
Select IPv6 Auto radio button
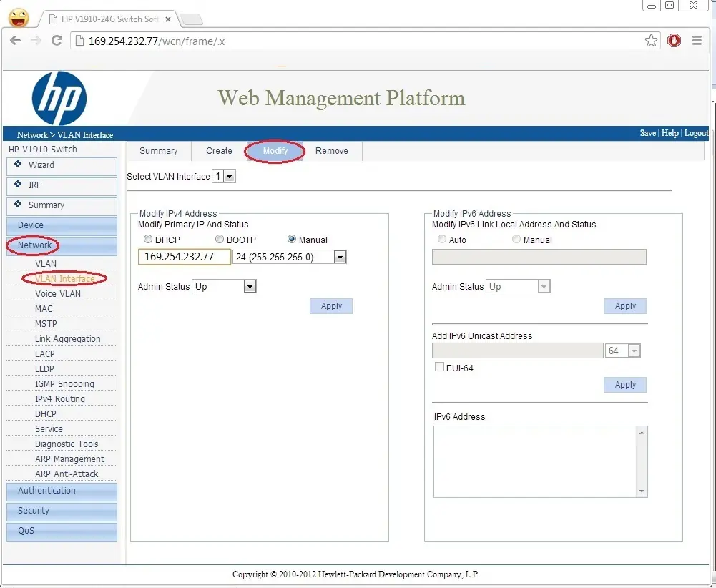point(441,239)
